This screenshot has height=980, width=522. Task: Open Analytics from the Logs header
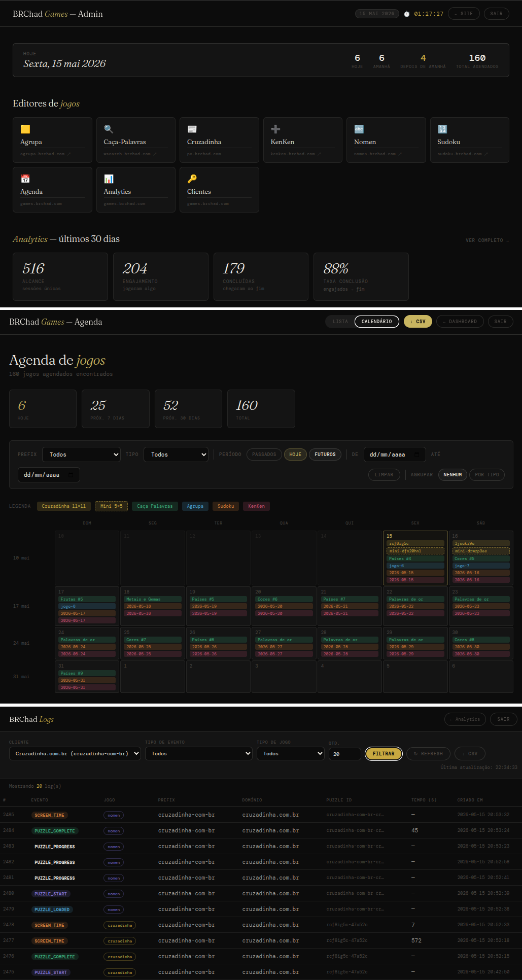pyautogui.click(x=465, y=719)
